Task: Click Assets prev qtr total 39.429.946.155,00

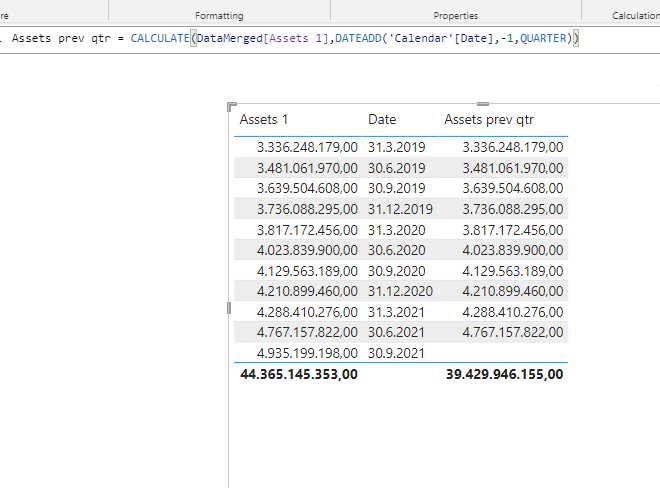Action: point(504,374)
